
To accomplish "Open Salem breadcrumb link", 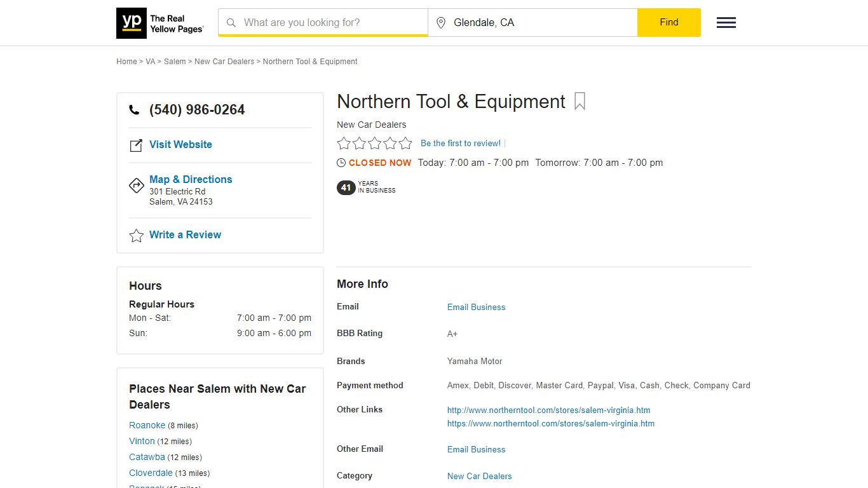I will tap(175, 62).
